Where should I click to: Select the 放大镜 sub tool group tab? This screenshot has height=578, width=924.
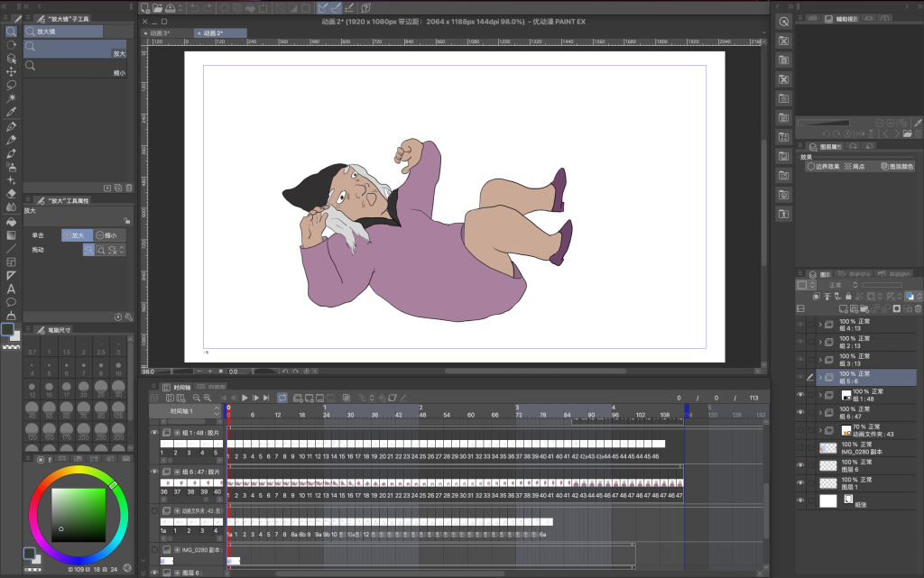64,32
